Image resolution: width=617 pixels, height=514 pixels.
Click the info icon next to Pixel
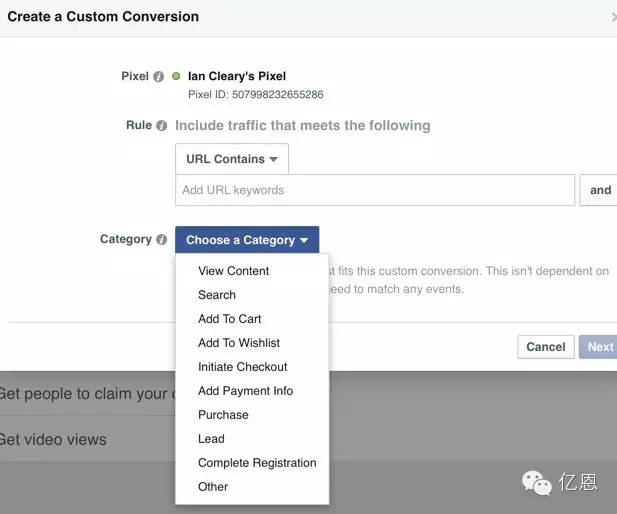point(159,76)
